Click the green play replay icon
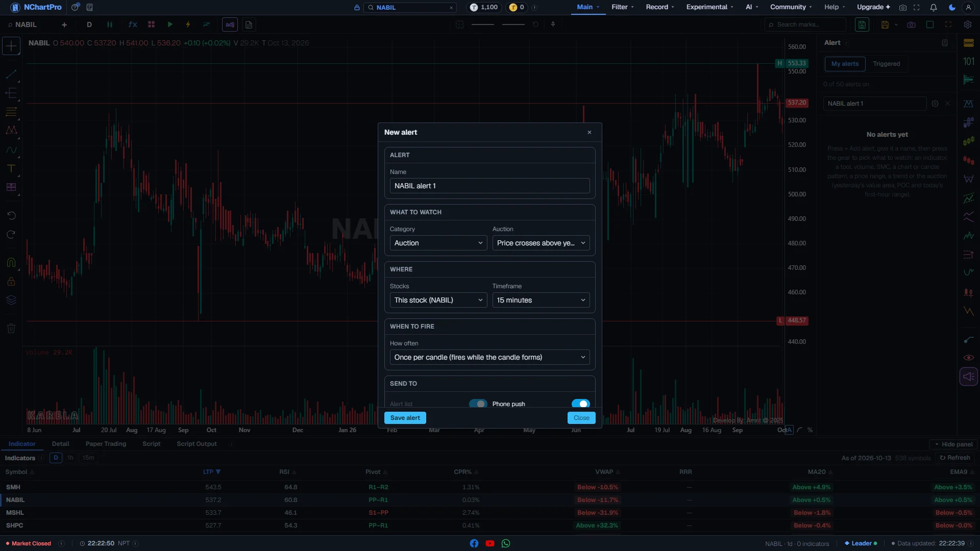980x551 pixels. pos(170,24)
